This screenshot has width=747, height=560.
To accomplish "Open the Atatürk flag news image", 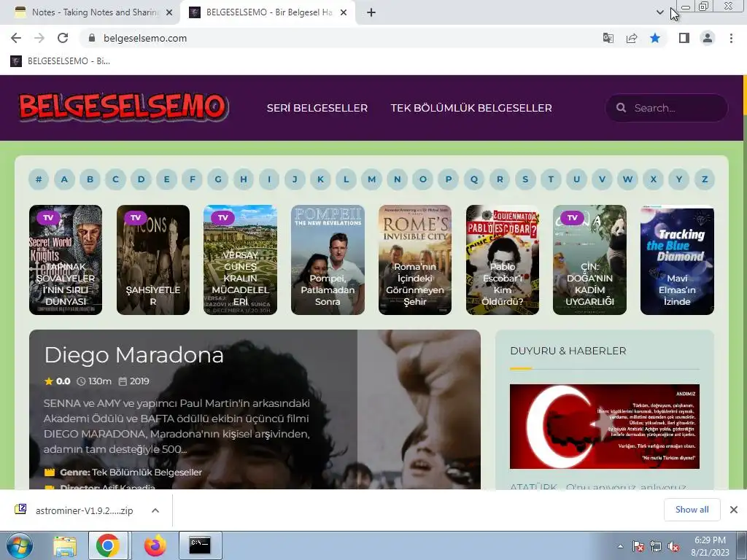I will (x=605, y=427).
